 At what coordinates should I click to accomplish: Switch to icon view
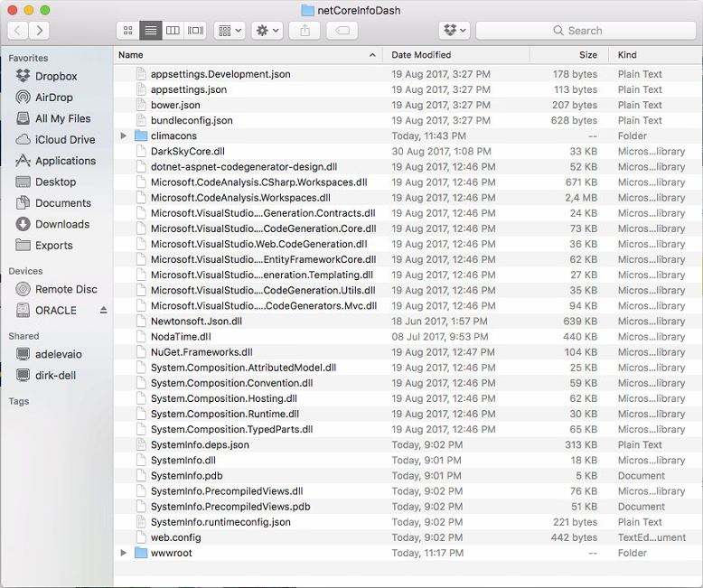point(127,31)
